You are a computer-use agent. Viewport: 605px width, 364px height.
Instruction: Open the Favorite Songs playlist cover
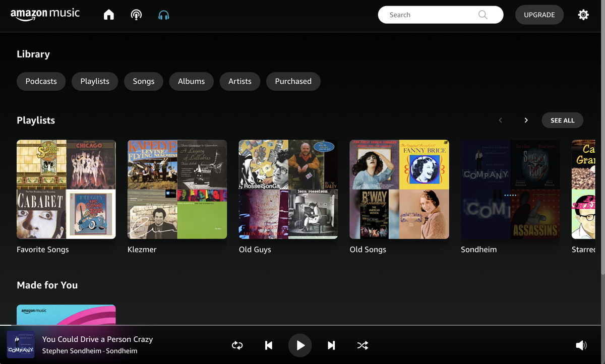point(66,189)
